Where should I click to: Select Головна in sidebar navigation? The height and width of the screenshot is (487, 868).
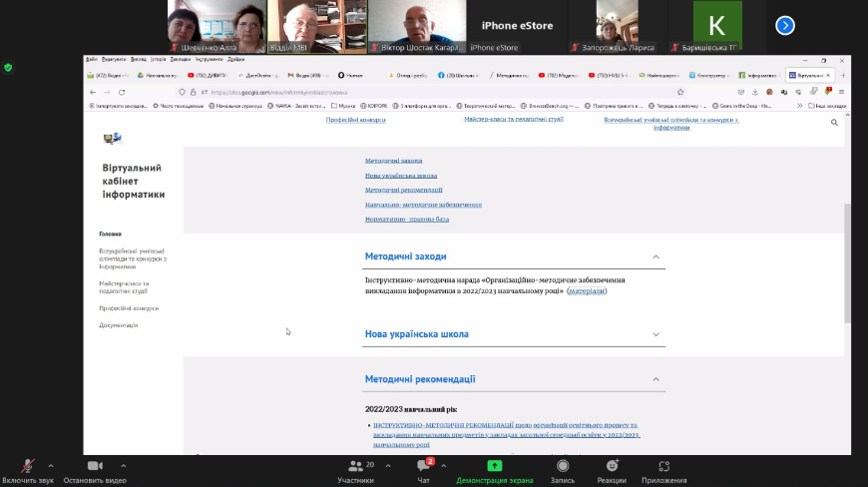click(110, 235)
